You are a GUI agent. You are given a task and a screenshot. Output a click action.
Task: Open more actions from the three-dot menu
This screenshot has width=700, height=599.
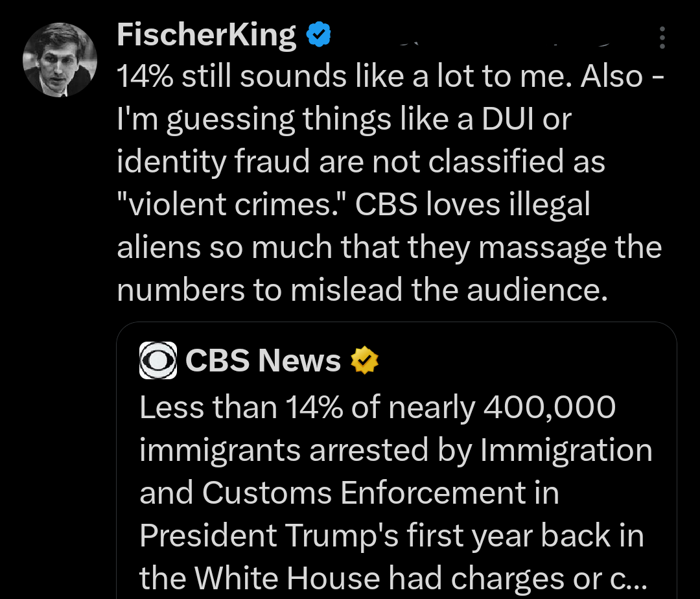662,38
